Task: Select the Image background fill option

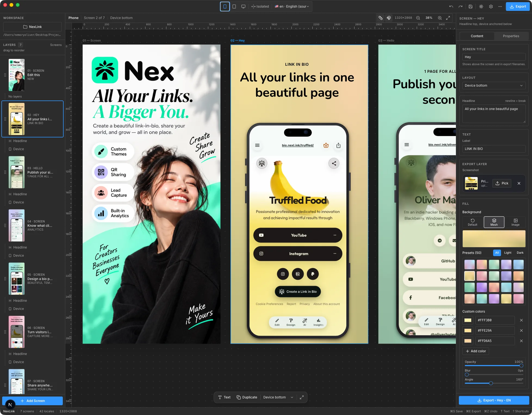Action: click(x=515, y=222)
